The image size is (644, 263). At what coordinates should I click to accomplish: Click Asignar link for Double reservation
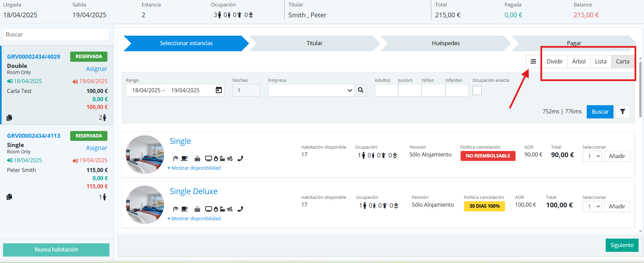point(97,69)
